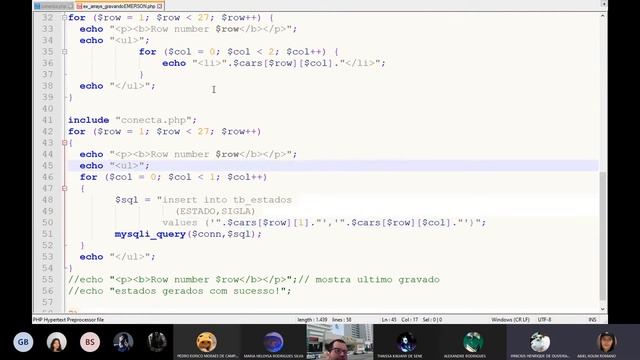Open Abiel Kolbk Romano participant tile
This screenshot has width=640, height=360.
point(606,342)
